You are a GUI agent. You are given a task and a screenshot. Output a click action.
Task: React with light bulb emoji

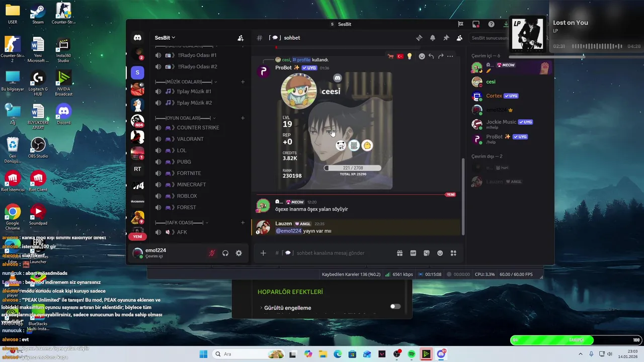(410, 56)
